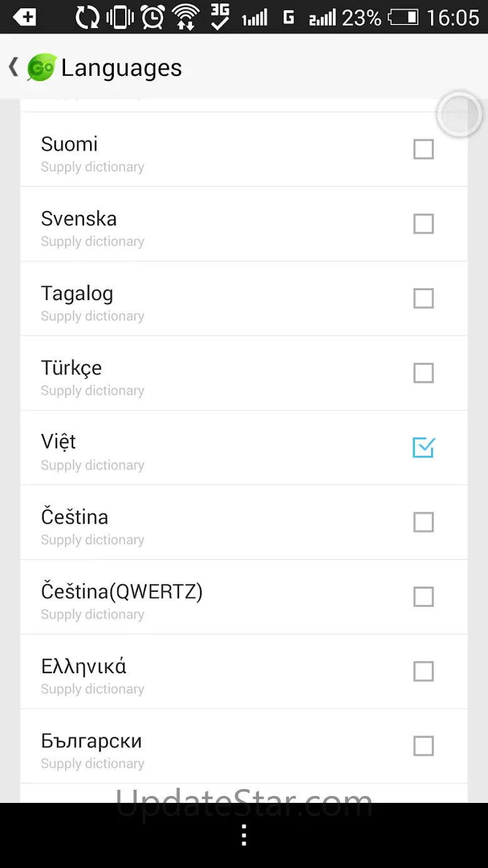Viewport: 488px width, 868px height.
Task: Tap the Български language label
Action: click(x=91, y=741)
